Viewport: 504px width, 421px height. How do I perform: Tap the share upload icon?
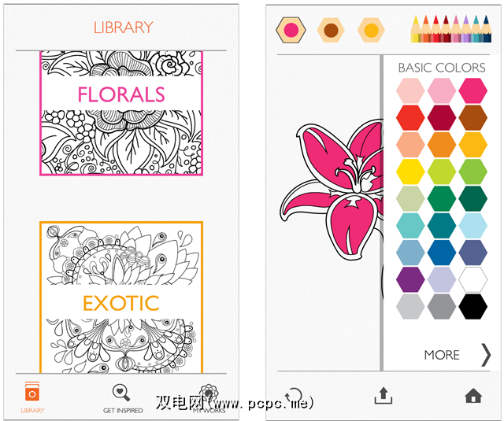[x=384, y=396]
